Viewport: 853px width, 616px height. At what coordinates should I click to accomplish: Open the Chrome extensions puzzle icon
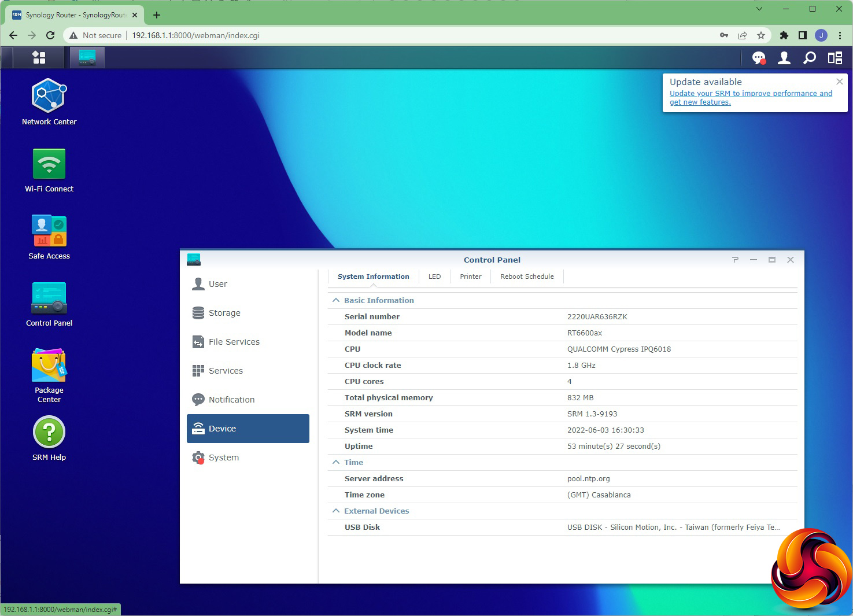[784, 35]
